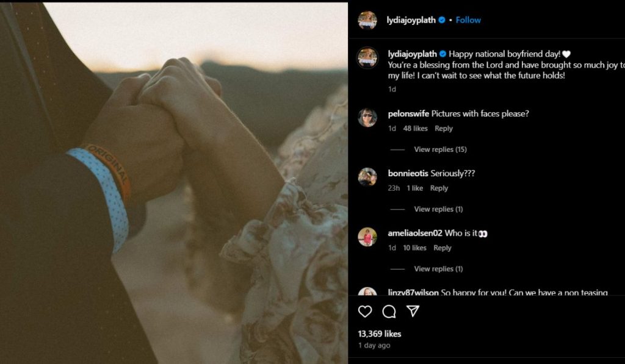The height and width of the screenshot is (364, 625).
Task: Open lydiajoyplath's profile picture in the header
Action: click(x=367, y=20)
